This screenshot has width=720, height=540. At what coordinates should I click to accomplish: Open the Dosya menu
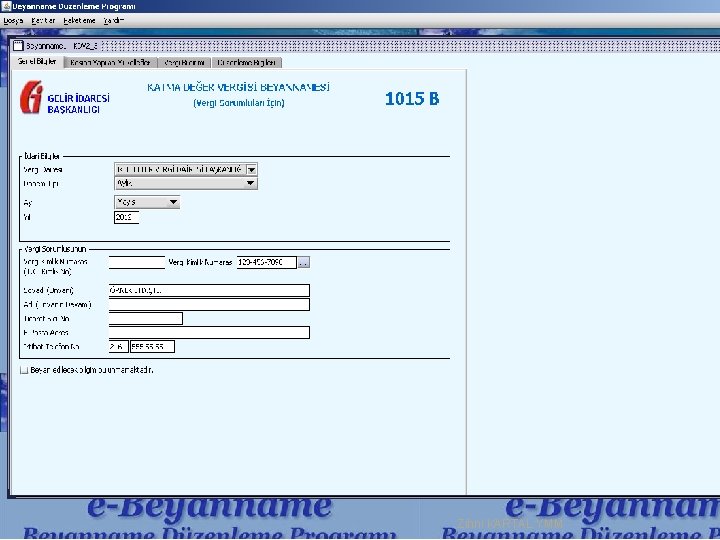point(13,21)
